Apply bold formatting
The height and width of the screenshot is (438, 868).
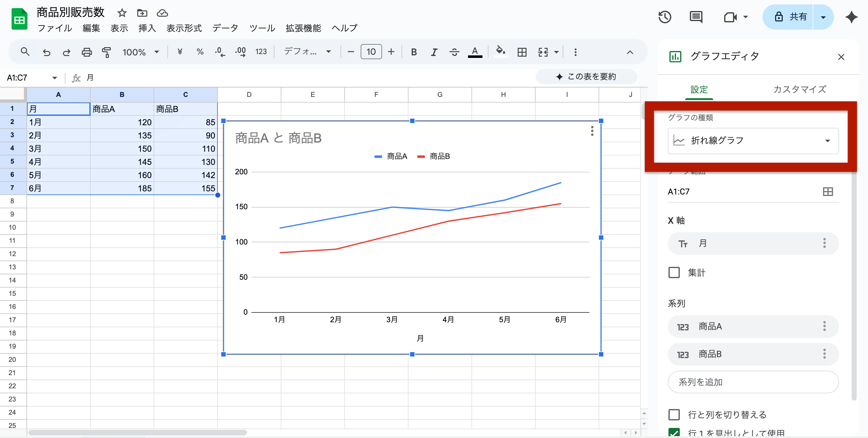[x=414, y=52]
